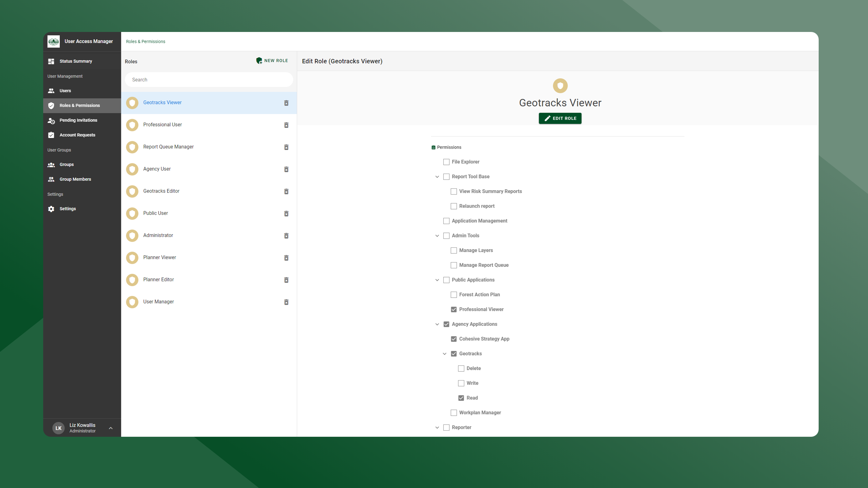Click the shield icon beside User Manager

[132, 302]
